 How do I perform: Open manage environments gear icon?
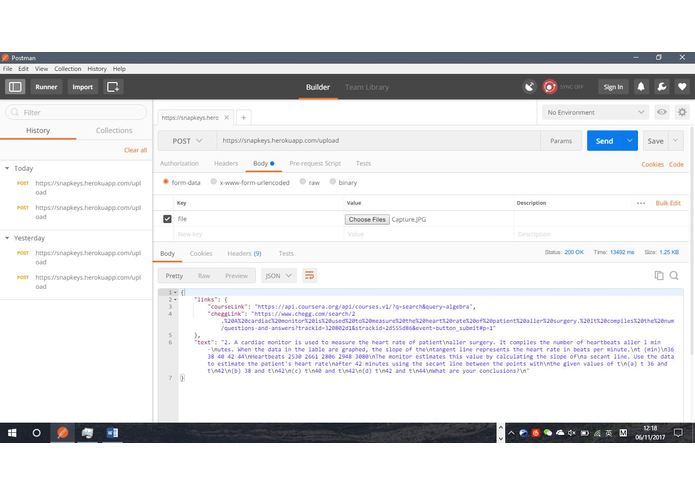[682, 112]
